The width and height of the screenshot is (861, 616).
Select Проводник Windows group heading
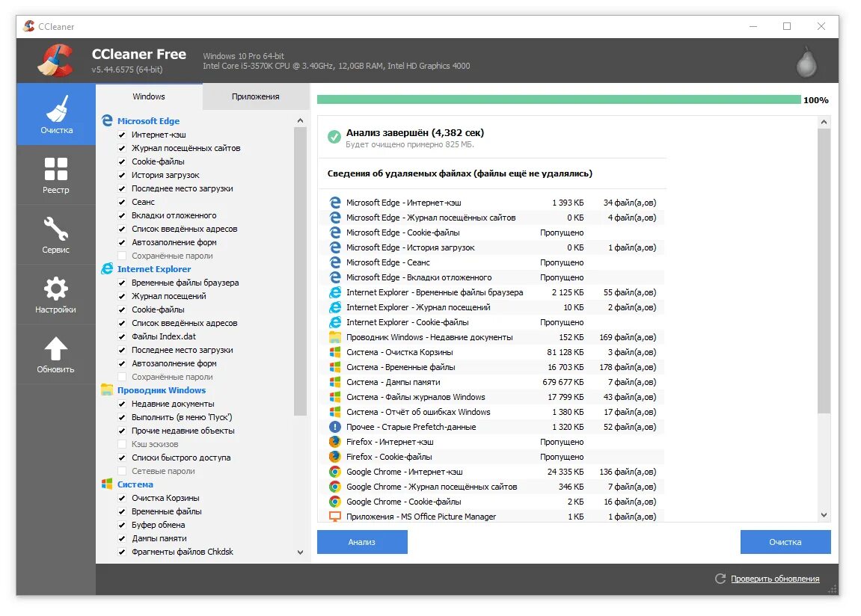coord(162,390)
